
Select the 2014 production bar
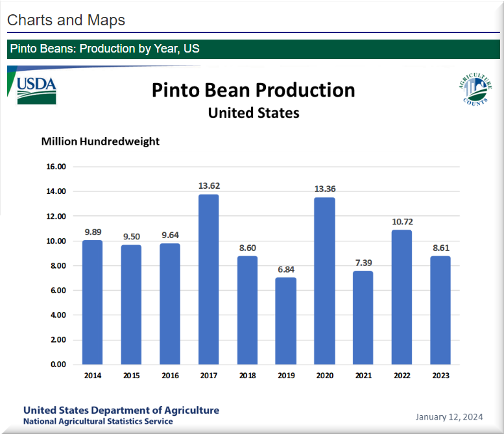tap(92, 302)
